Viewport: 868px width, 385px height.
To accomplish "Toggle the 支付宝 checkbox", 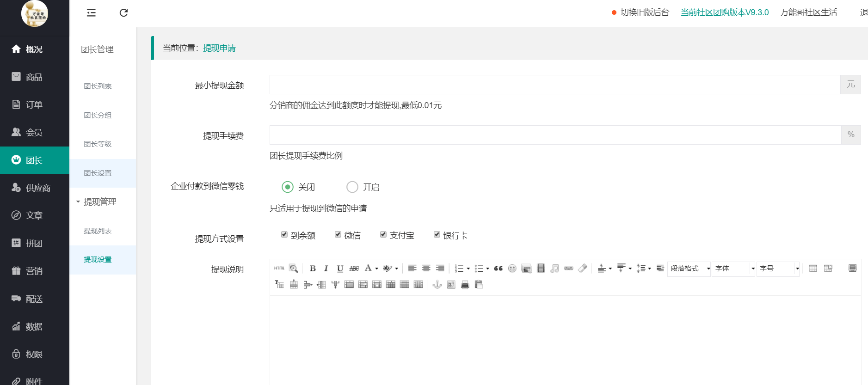I will tap(383, 235).
